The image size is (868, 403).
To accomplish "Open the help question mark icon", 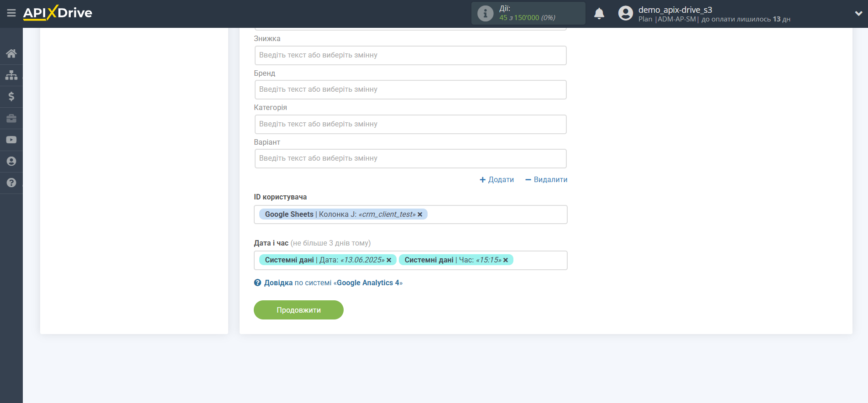I will point(11,183).
